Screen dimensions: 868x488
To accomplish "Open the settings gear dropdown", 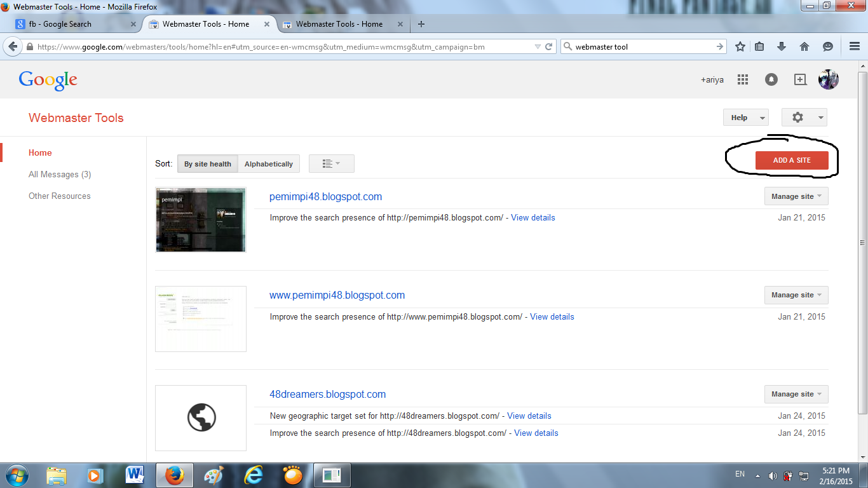I will point(804,118).
